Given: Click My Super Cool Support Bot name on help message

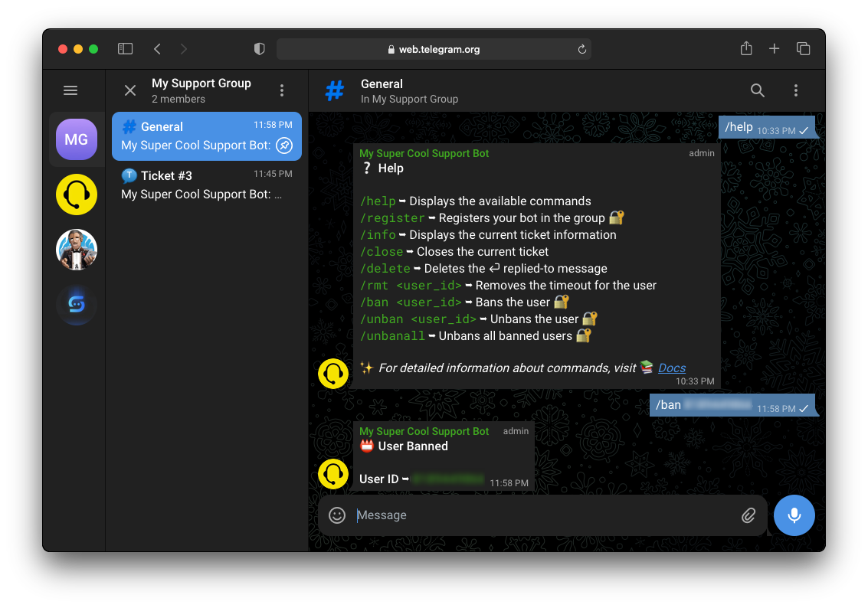Looking at the screenshot, I should pos(424,153).
